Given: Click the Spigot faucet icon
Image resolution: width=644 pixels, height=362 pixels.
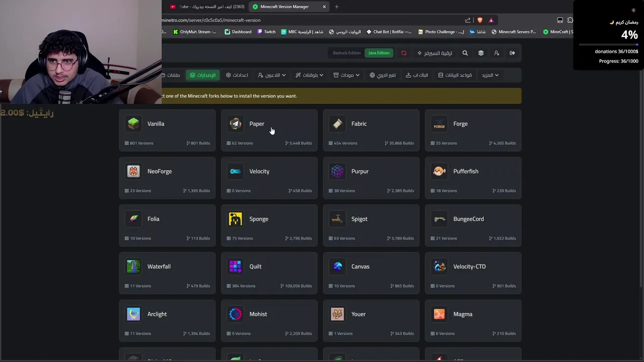Looking at the screenshot, I should point(338,219).
